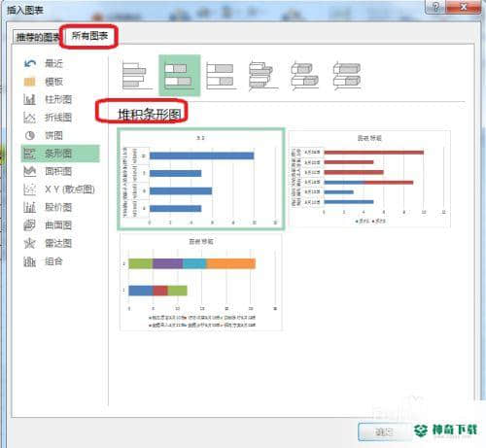Click the 确定 button
486x448 pixels.
[x=384, y=431]
